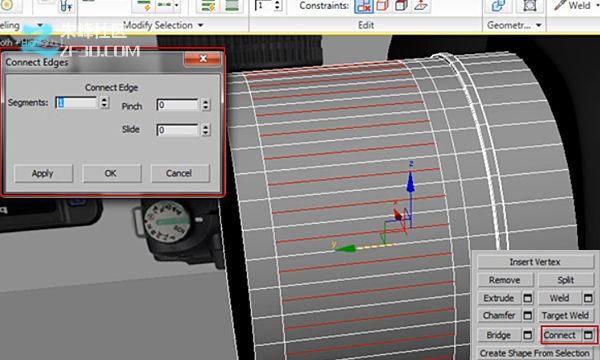Screen dimensions: 600x360
Task: Increase Segments with spinner up arrow
Action: [104, 99]
